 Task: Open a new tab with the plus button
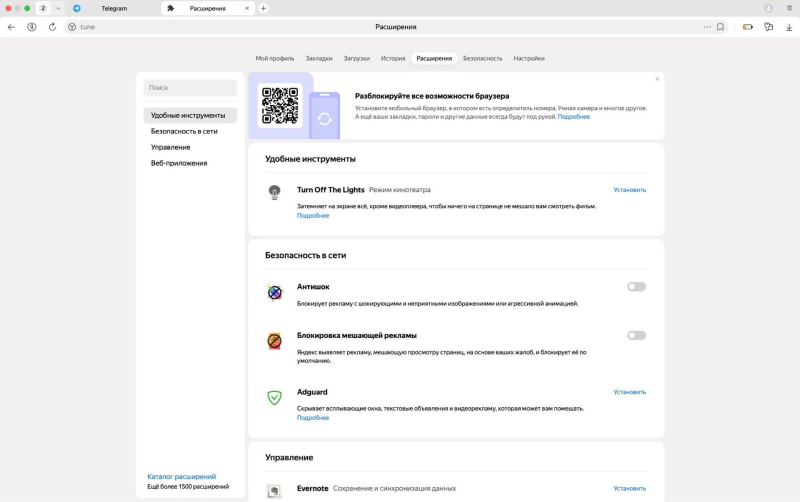pyautogui.click(x=263, y=8)
